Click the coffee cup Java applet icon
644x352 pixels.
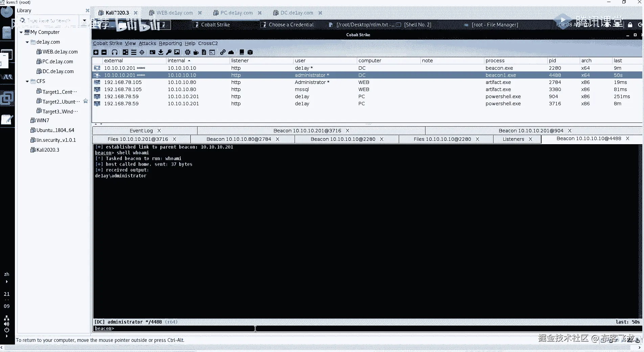[196, 52]
